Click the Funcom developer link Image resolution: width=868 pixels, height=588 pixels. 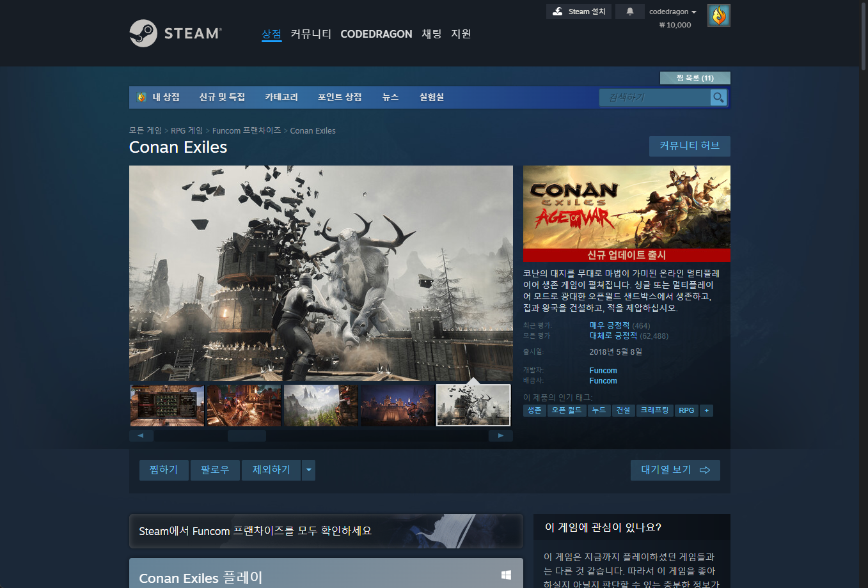(x=603, y=371)
